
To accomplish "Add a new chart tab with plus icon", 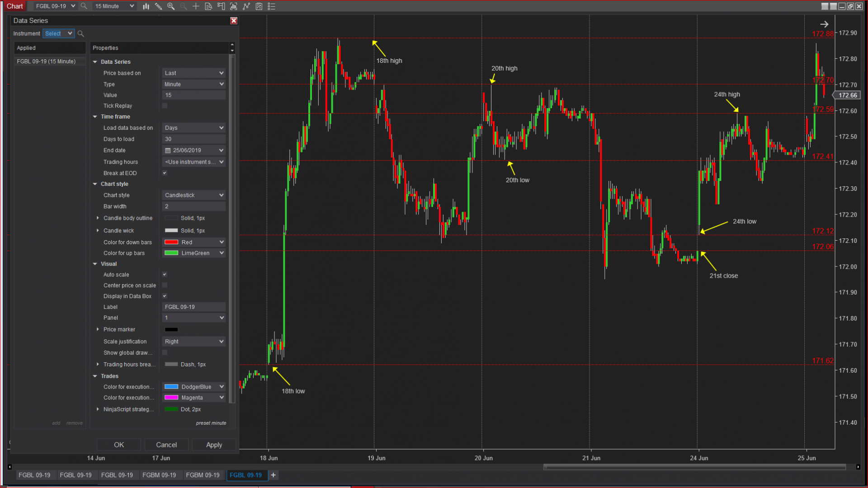I will point(273,475).
